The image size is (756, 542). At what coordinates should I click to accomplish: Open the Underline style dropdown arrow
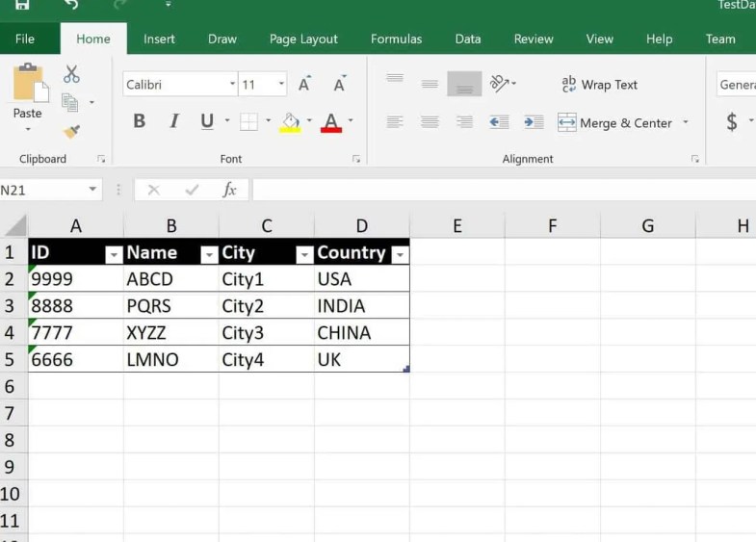point(227,120)
